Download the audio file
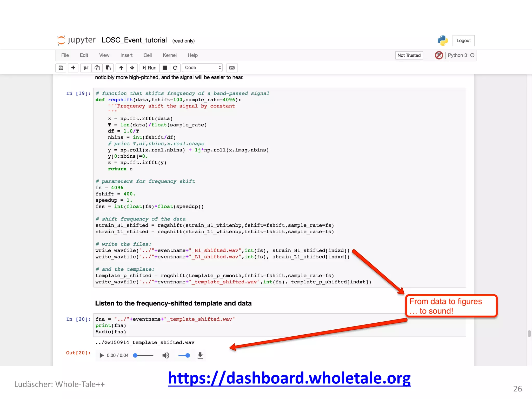The width and height of the screenshot is (532, 399). point(200,355)
